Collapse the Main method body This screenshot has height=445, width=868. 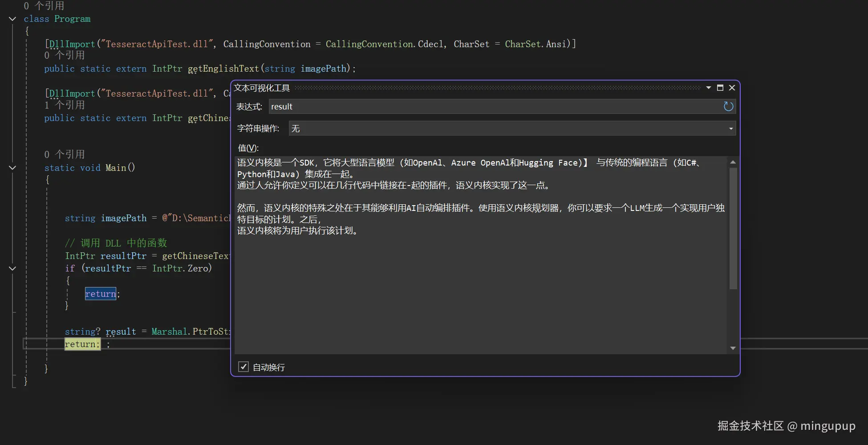pos(12,168)
